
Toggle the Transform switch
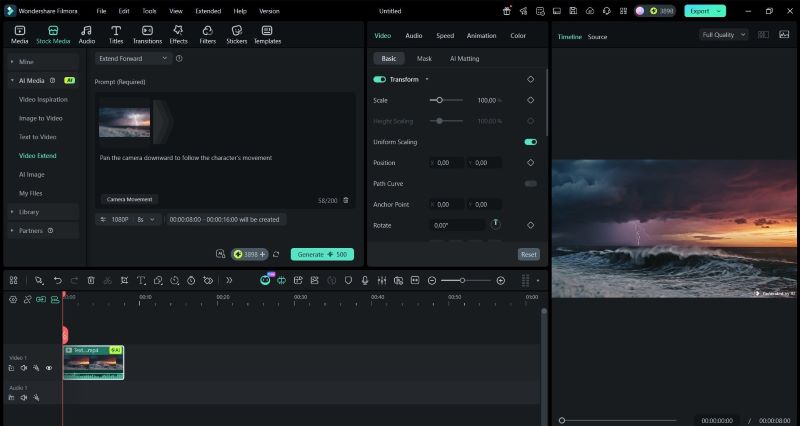pos(380,80)
